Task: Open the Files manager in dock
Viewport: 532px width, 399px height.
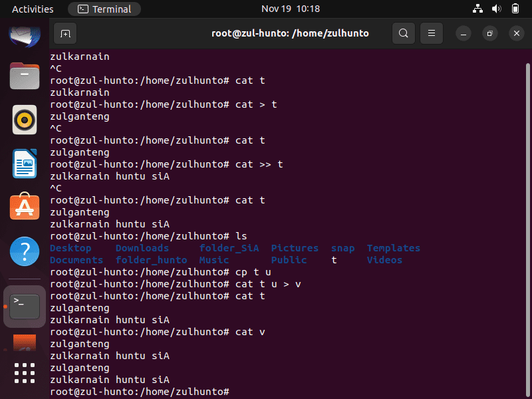Action: point(25,76)
